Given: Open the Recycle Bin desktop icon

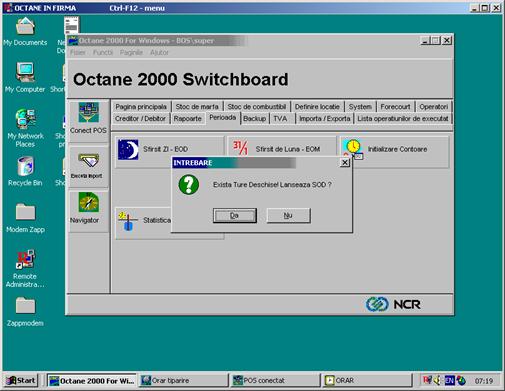Looking at the screenshot, I should 25,166.
